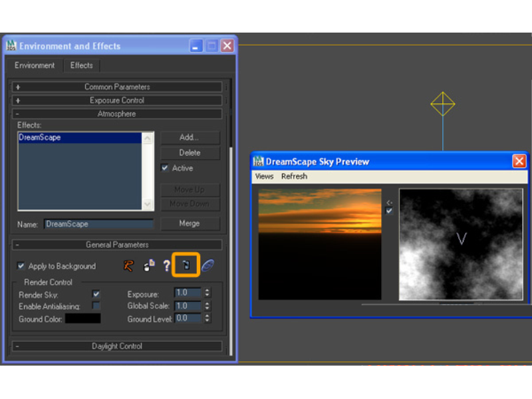Click the black and white cloud preview
Viewport: 532px width, 399px height.
(461, 244)
